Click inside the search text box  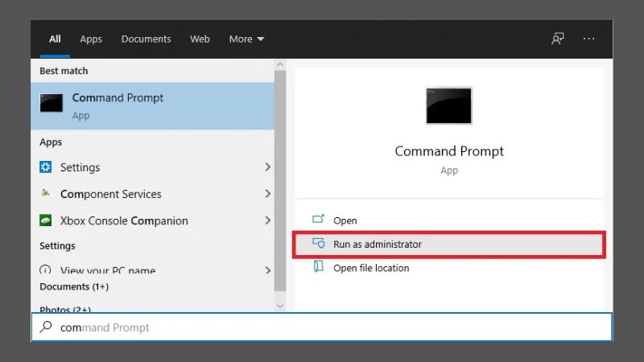(x=322, y=327)
